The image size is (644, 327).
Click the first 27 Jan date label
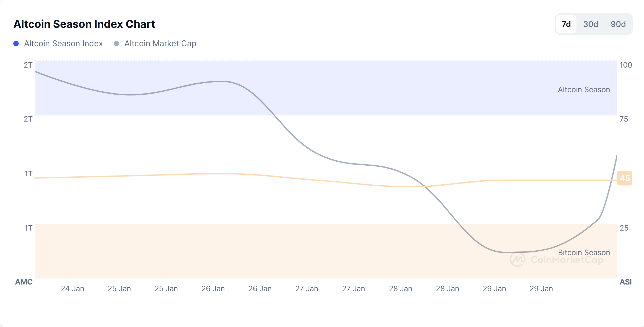tap(307, 289)
